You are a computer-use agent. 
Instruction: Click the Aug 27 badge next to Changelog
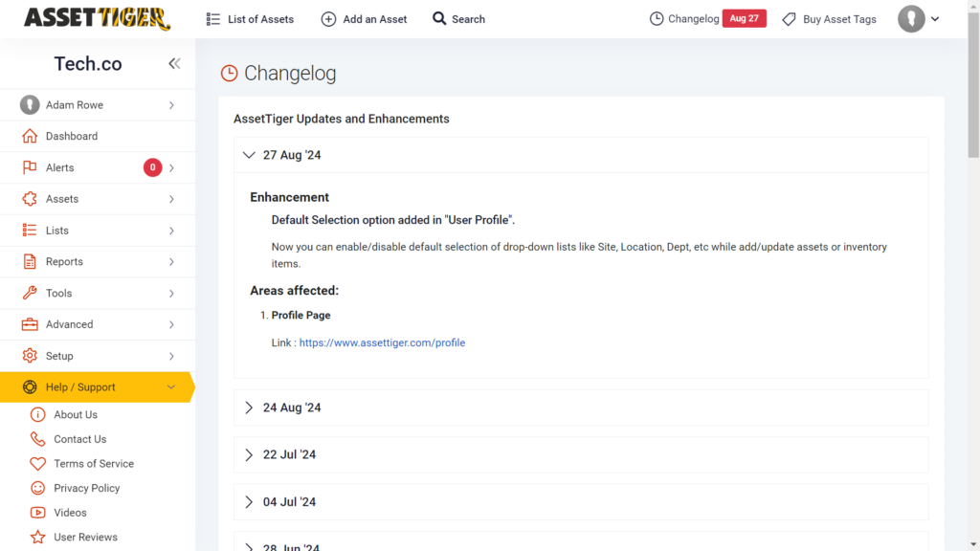coord(744,18)
